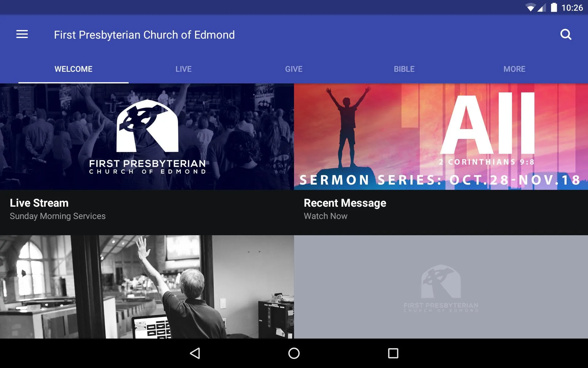
Task: Select the WELCOME tab
Action: pos(73,69)
